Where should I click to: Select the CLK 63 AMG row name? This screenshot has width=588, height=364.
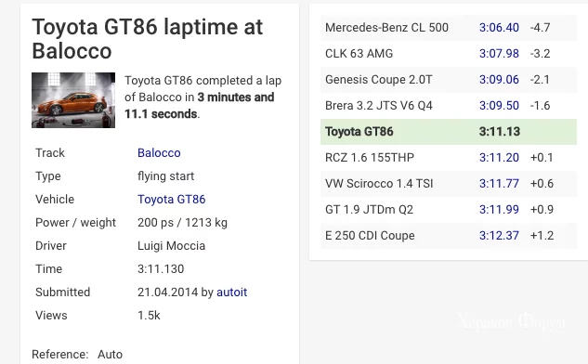(x=359, y=54)
